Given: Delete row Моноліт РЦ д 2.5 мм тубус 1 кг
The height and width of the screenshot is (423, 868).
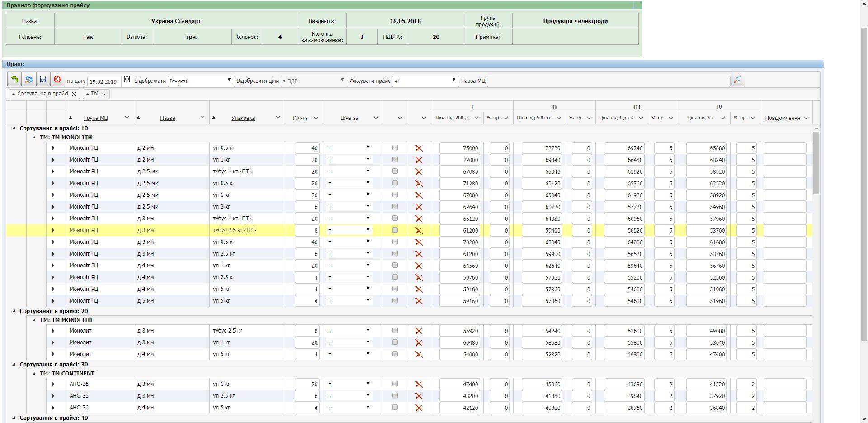Looking at the screenshot, I should tap(419, 171).
